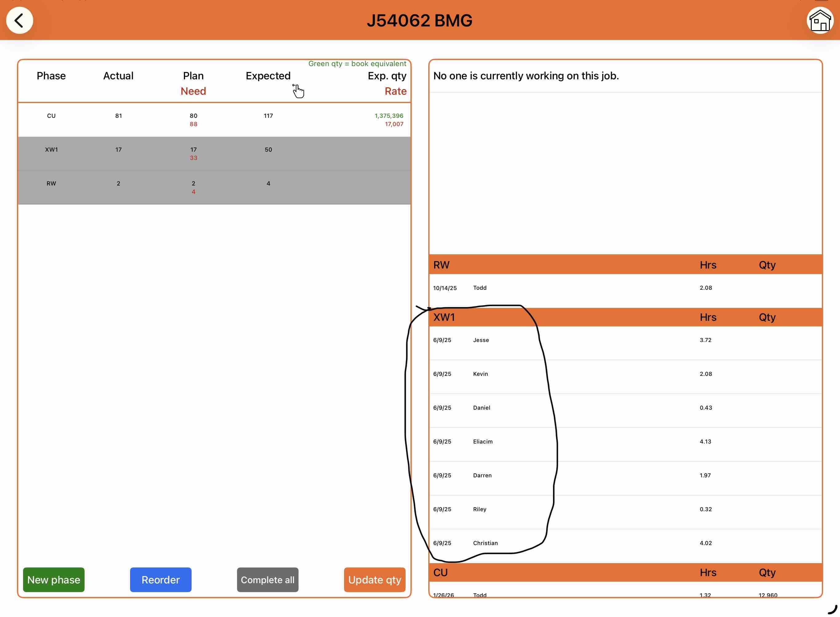
Task: Tap the RW section header
Action: tap(625, 265)
